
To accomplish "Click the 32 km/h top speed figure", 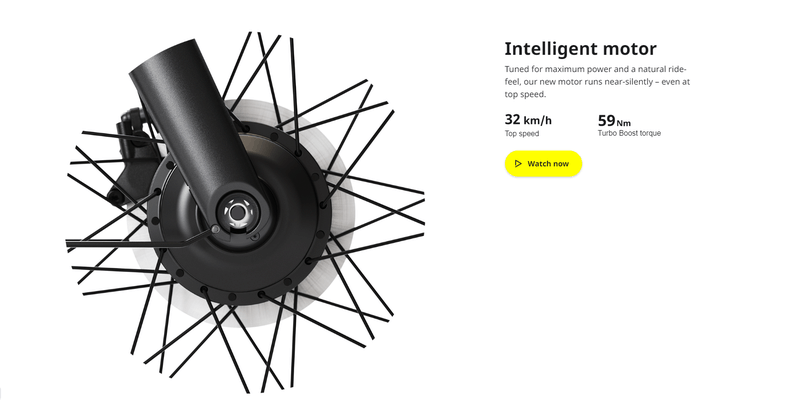I will click(x=528, y=120).
